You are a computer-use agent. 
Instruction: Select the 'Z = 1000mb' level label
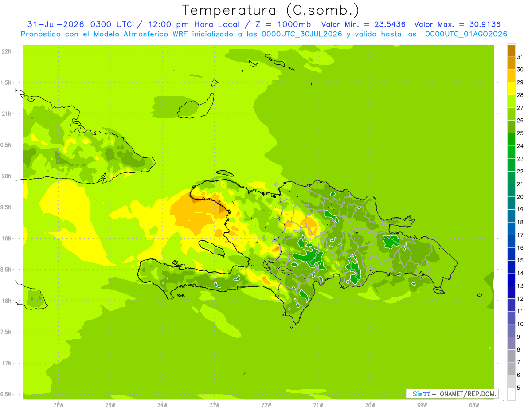point(282,24)
